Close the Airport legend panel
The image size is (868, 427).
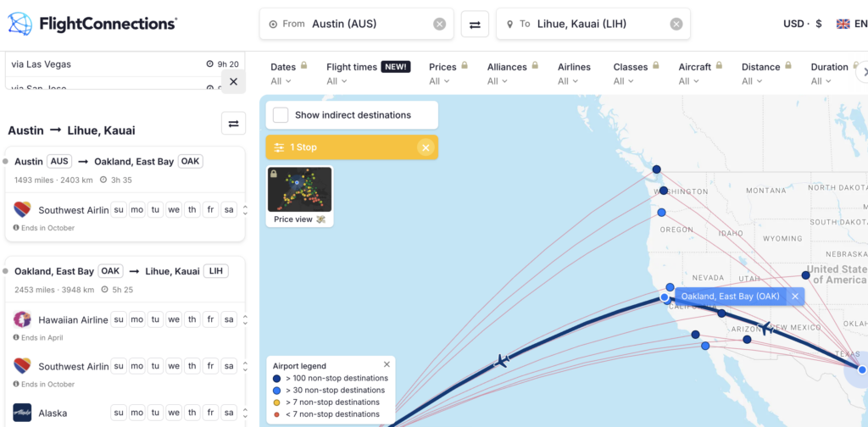tap(387, 364)
